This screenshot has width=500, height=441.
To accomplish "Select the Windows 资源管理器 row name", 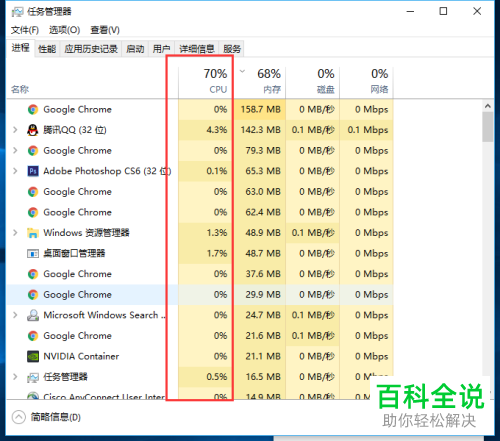I will tap(86, 233).
